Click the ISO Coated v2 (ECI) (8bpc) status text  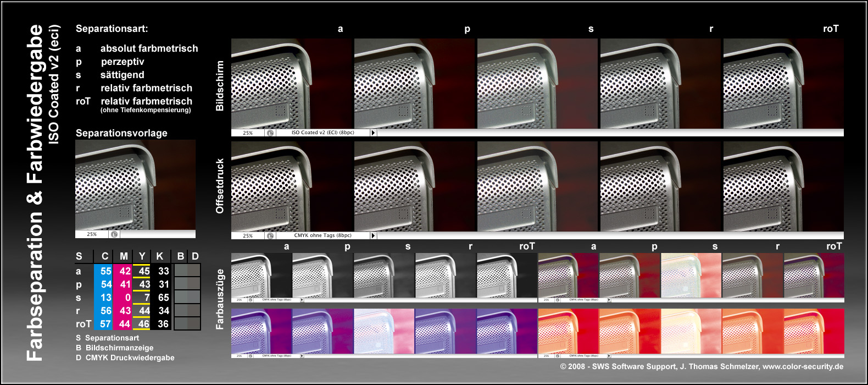click(322, 133)
